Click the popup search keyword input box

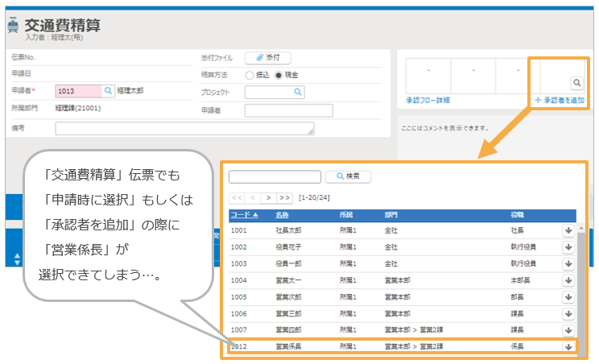pos(275,176)
